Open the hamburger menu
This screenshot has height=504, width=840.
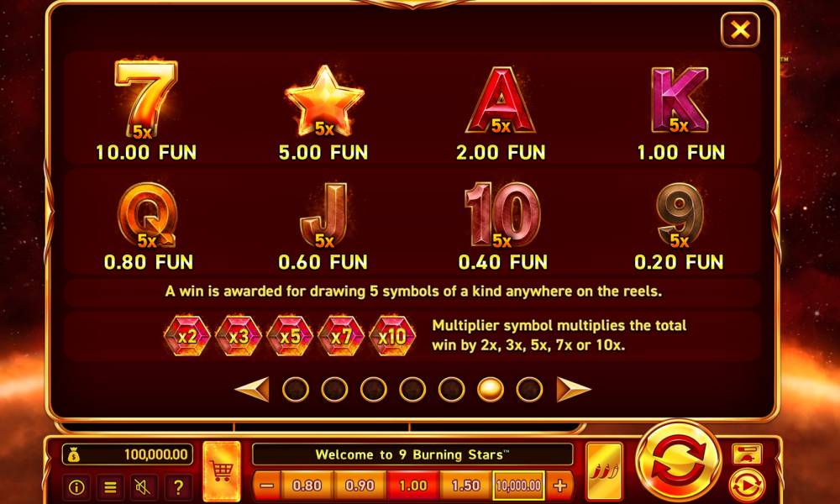[110, 487]
